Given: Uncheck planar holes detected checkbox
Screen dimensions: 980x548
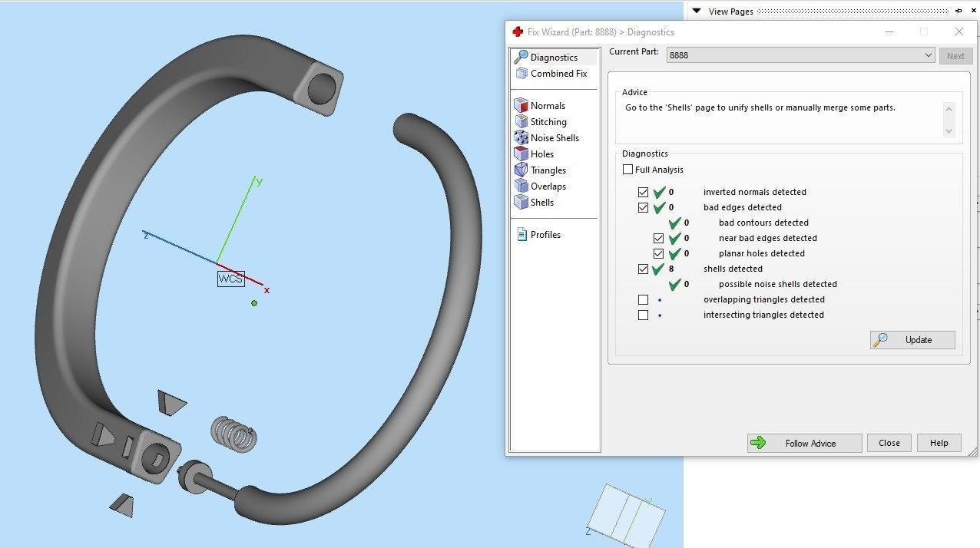Looking at the screenshot, I should point(658,253).
